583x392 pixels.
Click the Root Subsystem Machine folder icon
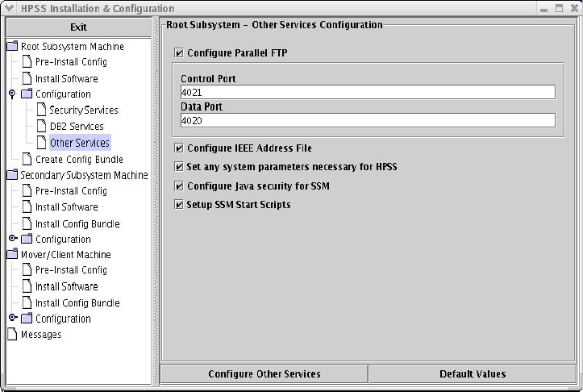click(x=12, y=47)
